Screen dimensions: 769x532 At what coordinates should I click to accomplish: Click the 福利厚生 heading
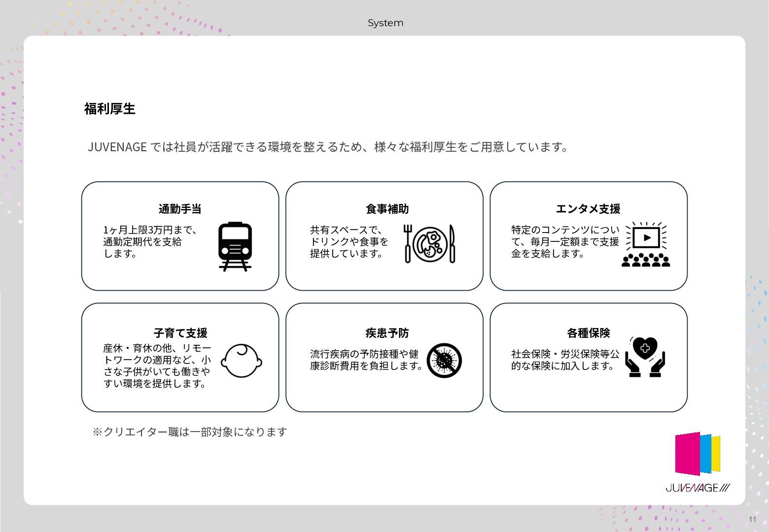pos(109,109)
